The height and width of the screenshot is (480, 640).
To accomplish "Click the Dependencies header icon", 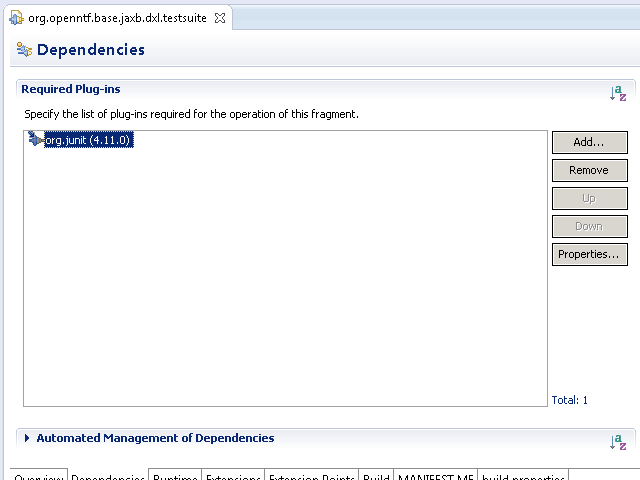I will click(x=24, y=50).
